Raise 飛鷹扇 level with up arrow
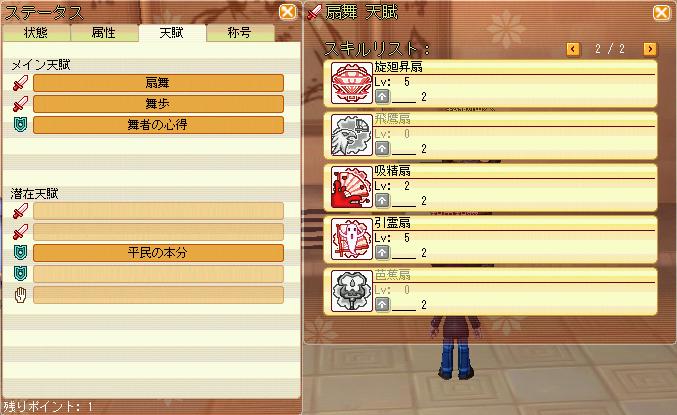This screenshot has width=677, height=415. 382,149
